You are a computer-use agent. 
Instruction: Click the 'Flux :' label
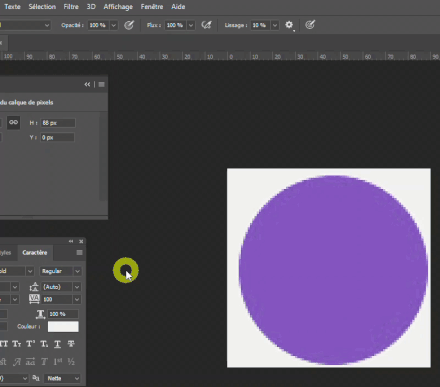coord(154,25)
